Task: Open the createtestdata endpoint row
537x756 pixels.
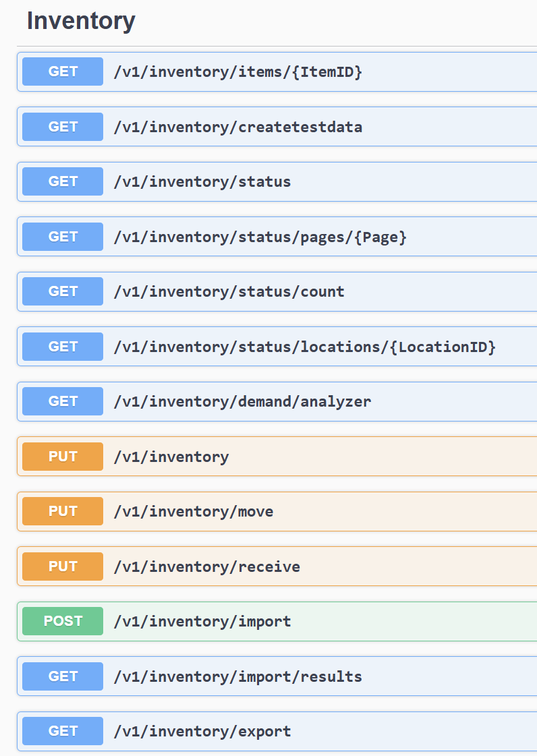Action: [237, 127]
